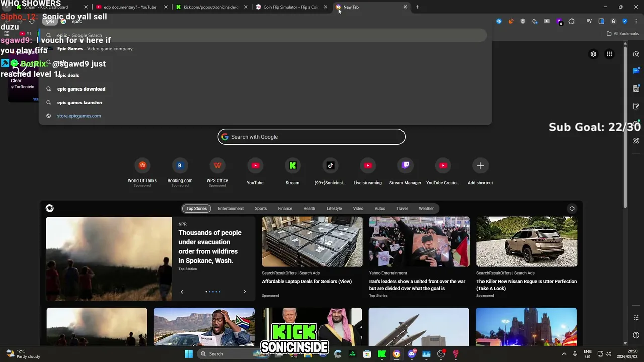Viewport: 644px width, 362px height.
Task: Open the sidebar customize sliders icon
Action: [636, 318]
